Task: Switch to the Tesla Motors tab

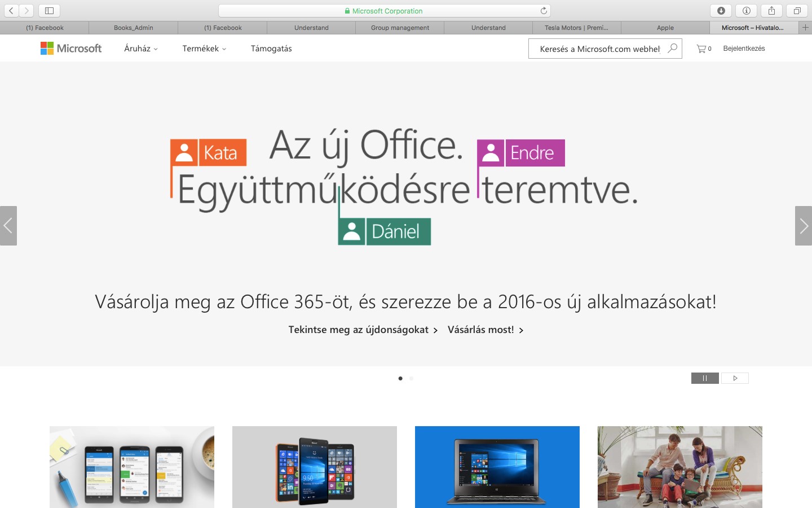Action: point(577,28)
